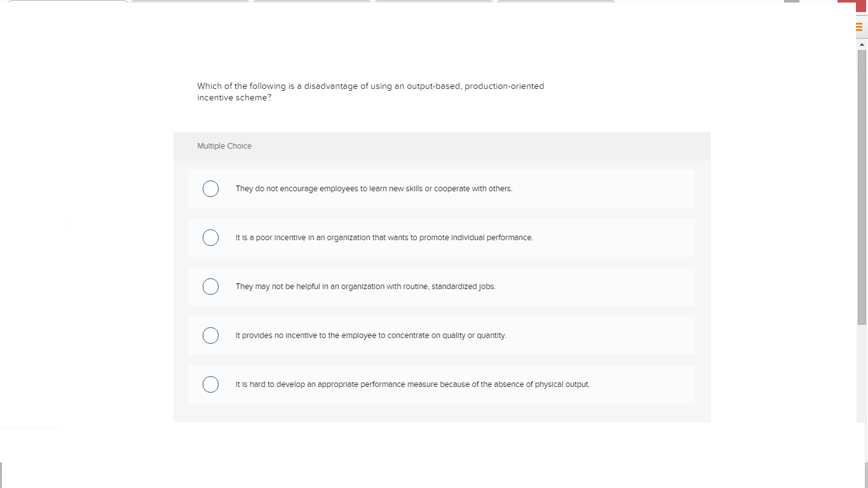Click the Multiple Choice section header
The width and height of the screenshot is (868, 488).
(x=224, y=146)
